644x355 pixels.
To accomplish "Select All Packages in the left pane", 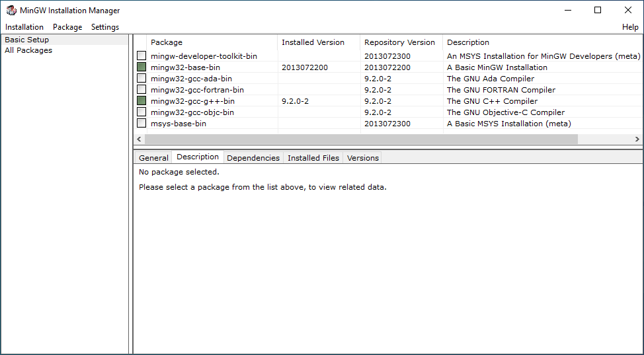I will [x=28, y=50].
